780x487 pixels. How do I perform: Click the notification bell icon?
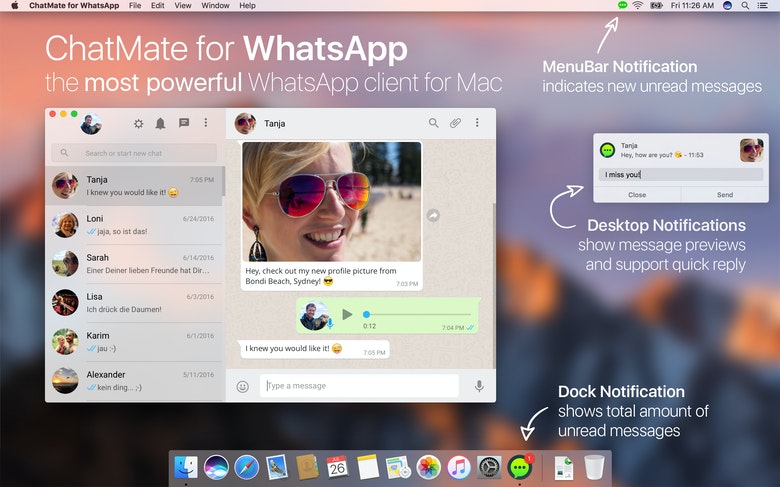pos(160,123)
